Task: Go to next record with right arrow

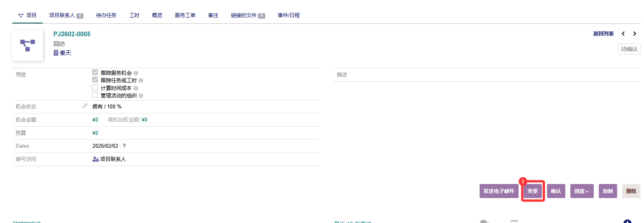Action: pyautogui.click(x=635, y=34)
